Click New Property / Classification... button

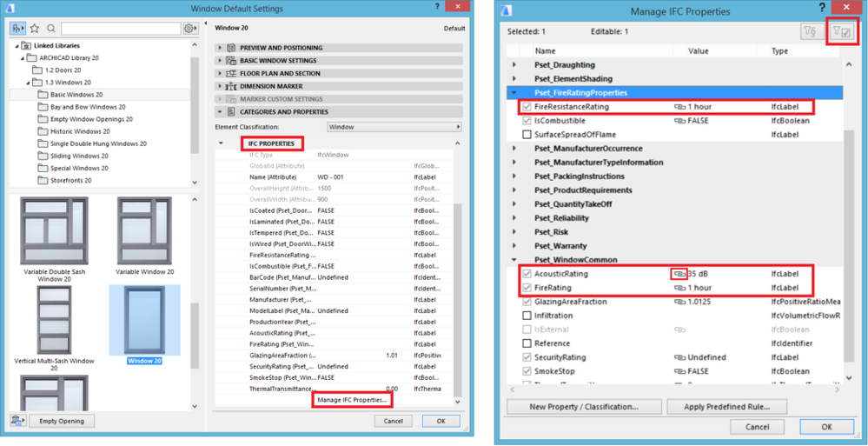pos(584,407)
